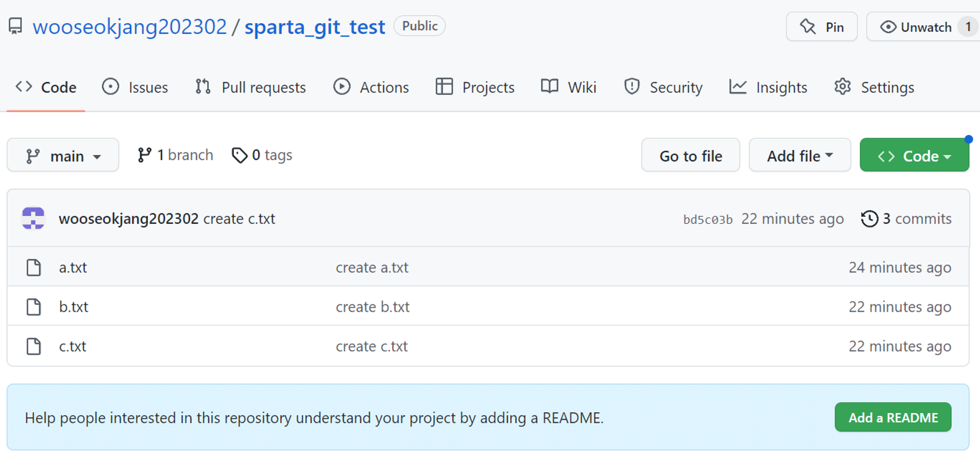Open the Actions tab
Image resolution: width=980 pixels, height=476 pixels.
click(x=371, y=87)
